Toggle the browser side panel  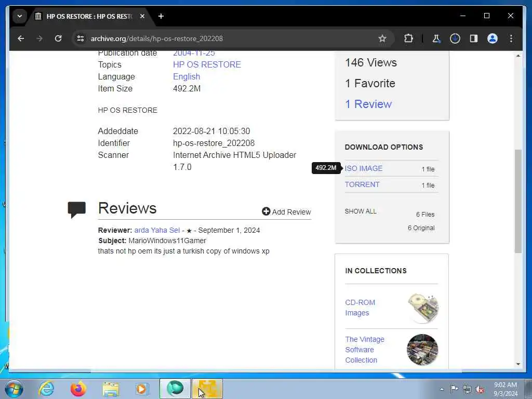pyautogui.click(x=474, y=38)
